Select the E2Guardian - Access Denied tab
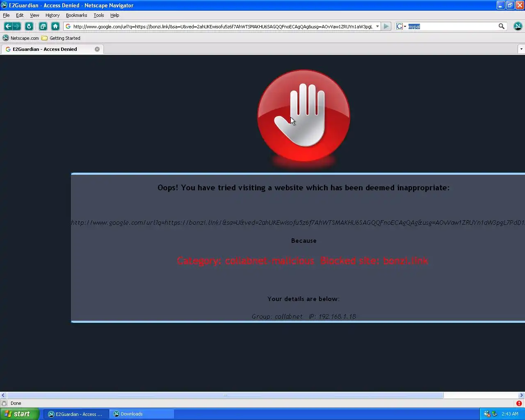 (x=52, y=49)
